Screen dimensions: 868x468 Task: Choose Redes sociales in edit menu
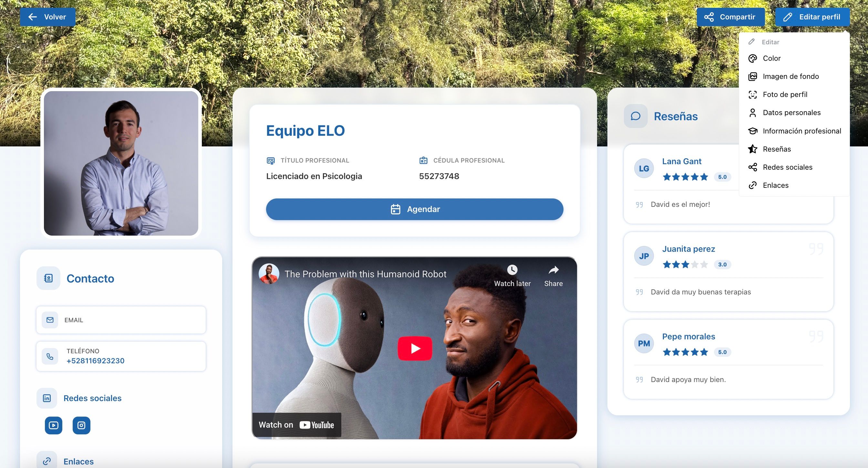pyautogui.click(x=787, y=167)
